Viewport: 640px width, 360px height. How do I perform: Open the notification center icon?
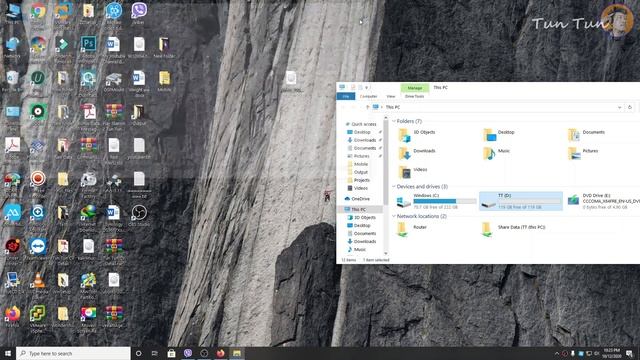tap(629, 353)
